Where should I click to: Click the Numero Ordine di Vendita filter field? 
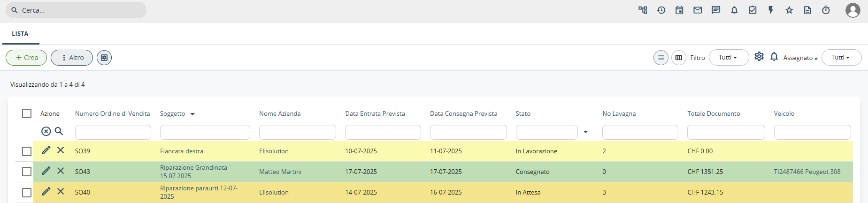[113, 132]
